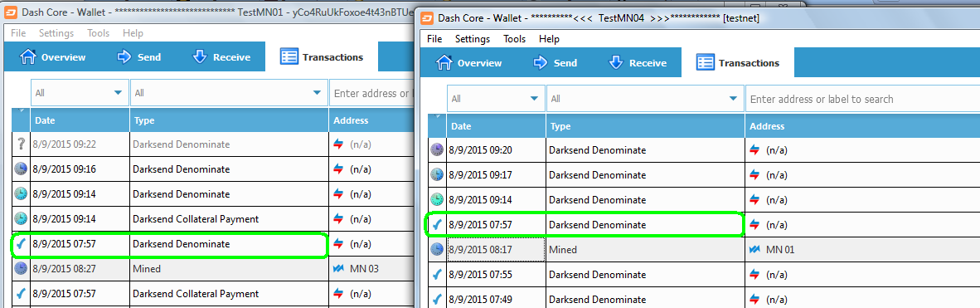
Task: Click the Send arrow icon in TestMN01 wallet
Action: (124, 57)
